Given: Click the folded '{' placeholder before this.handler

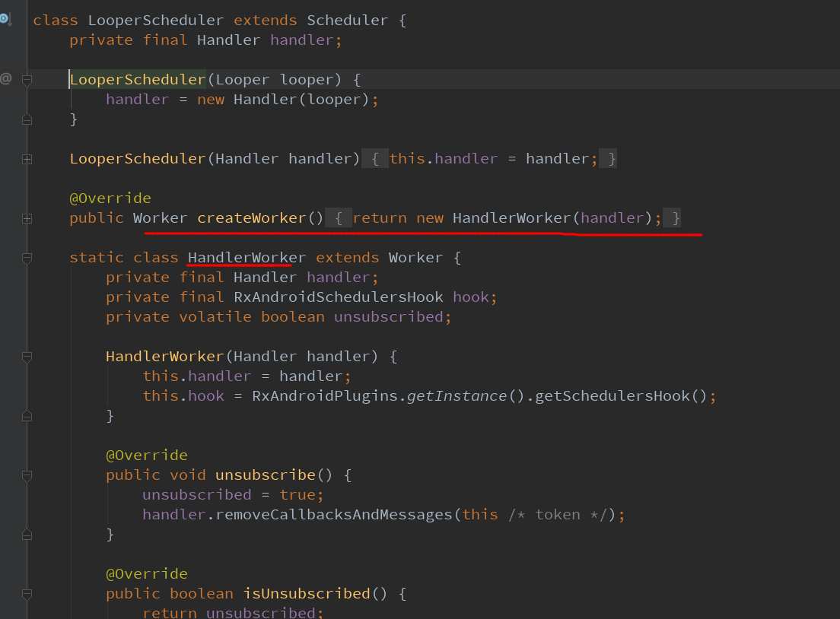Looking at the screenshot, I should coord(375,158).
